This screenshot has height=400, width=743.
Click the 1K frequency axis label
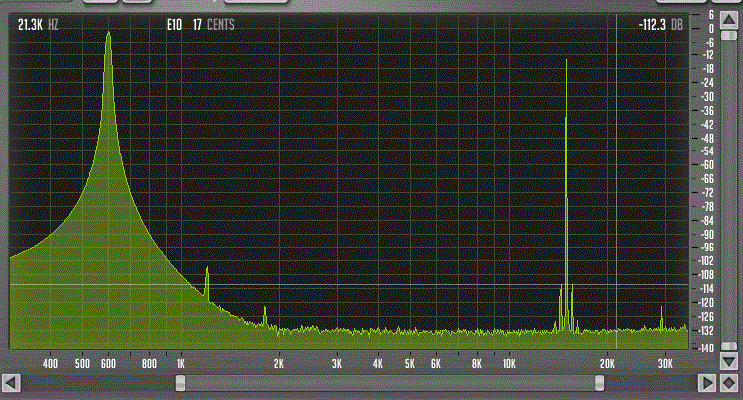[181, 364]
